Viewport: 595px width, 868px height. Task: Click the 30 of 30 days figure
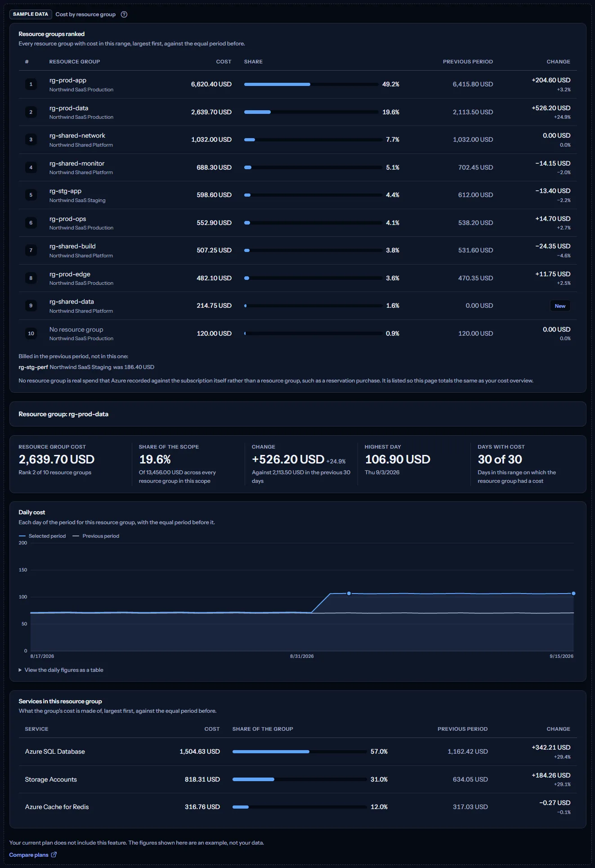[500, 459]
